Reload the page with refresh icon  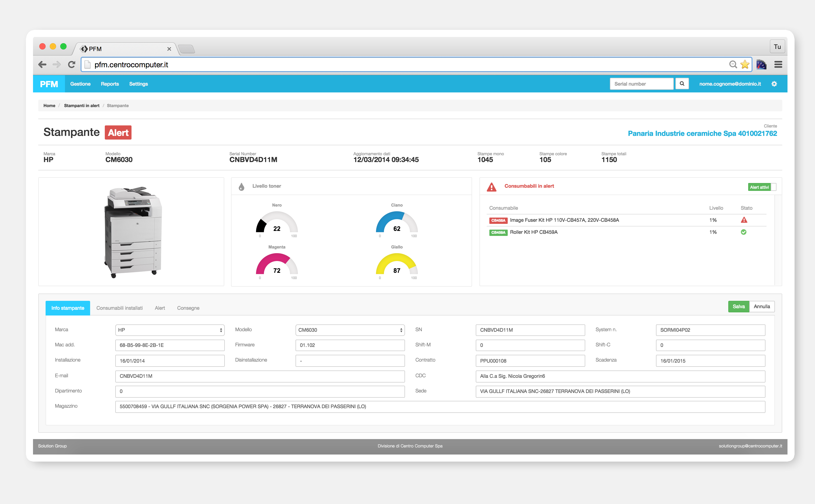(x=71, y=64)
